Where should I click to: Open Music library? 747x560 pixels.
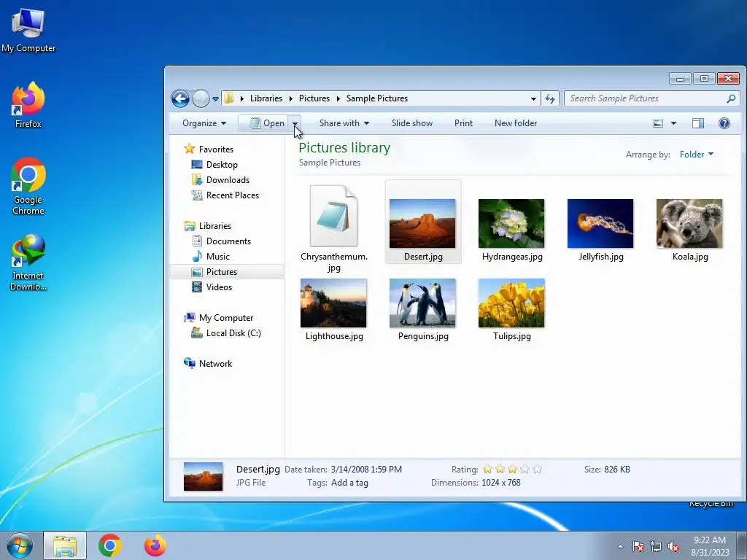(217, 256)
